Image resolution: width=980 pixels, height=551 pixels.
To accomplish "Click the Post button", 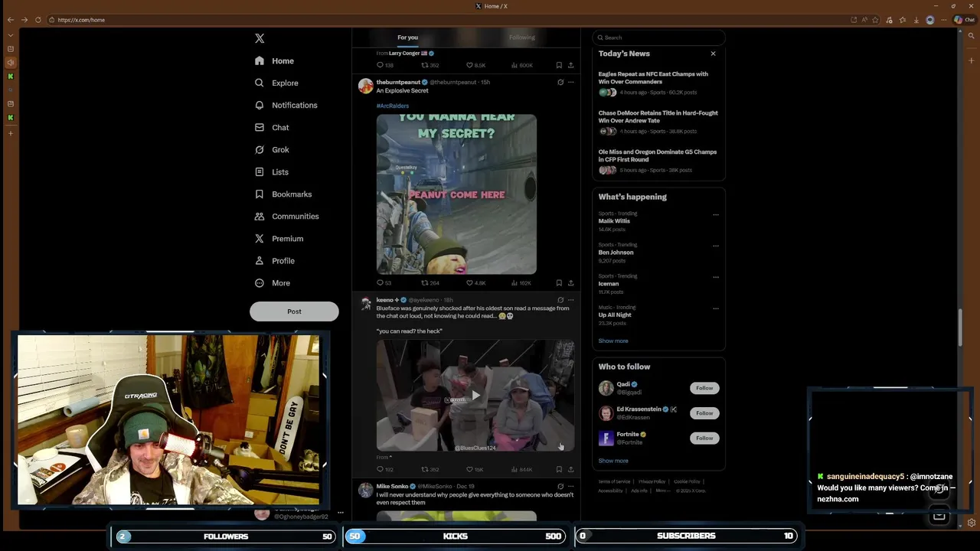I will [294, 311].
